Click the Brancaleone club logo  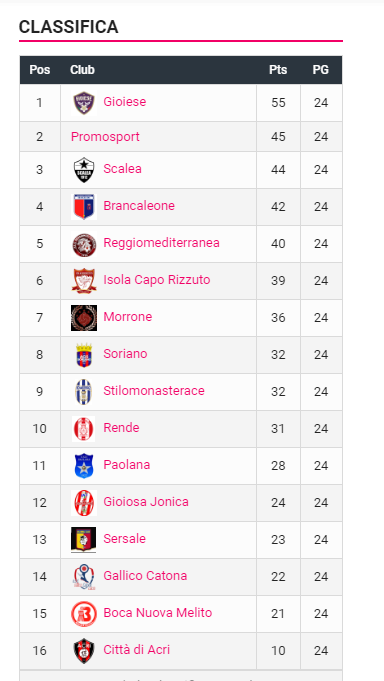[84, 207]
